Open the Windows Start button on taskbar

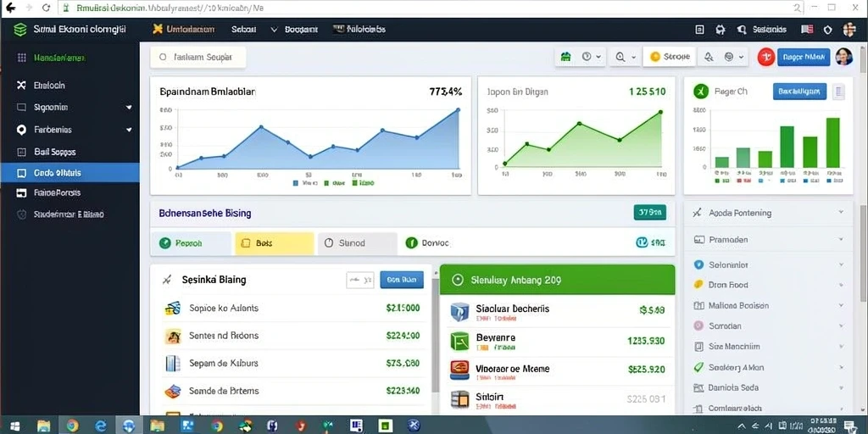tap(15, 426)
